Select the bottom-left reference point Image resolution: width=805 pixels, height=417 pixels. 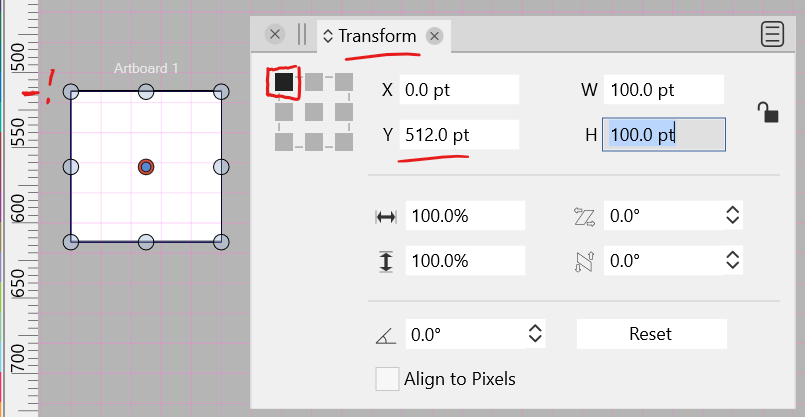point(284,141)
